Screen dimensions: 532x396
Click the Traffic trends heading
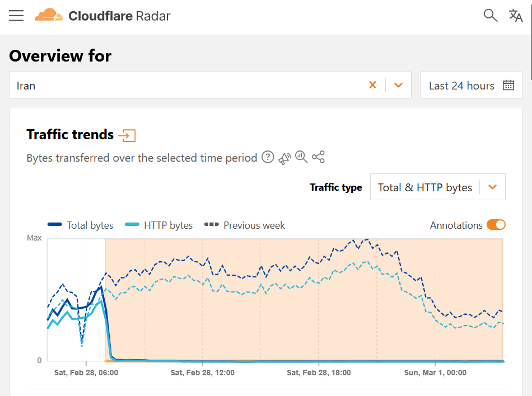pyautogui.click(x=70, y=134)
